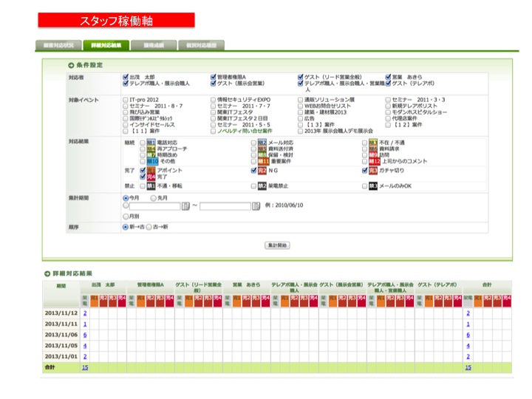Choose the 古→新 sort order option

point(149,227)
